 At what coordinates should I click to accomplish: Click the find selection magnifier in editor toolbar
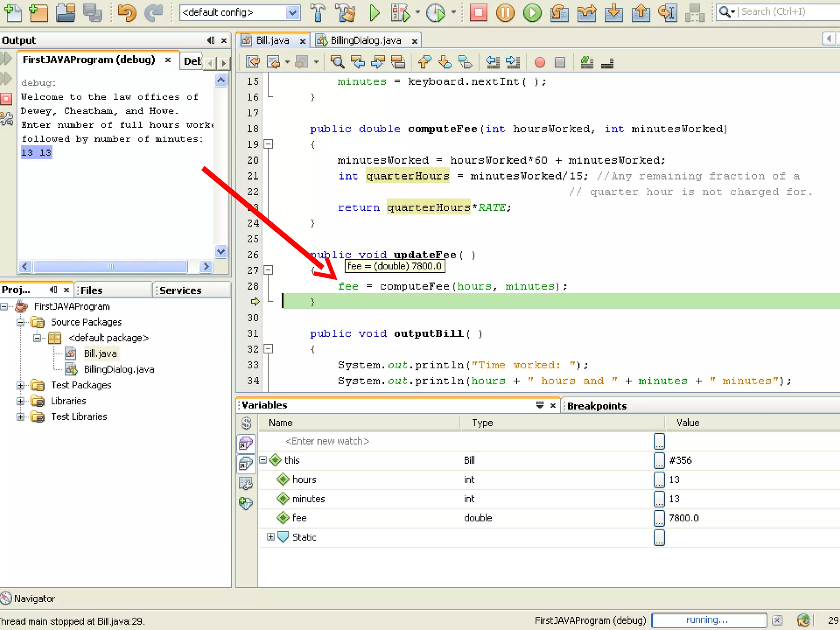point(337,62)
